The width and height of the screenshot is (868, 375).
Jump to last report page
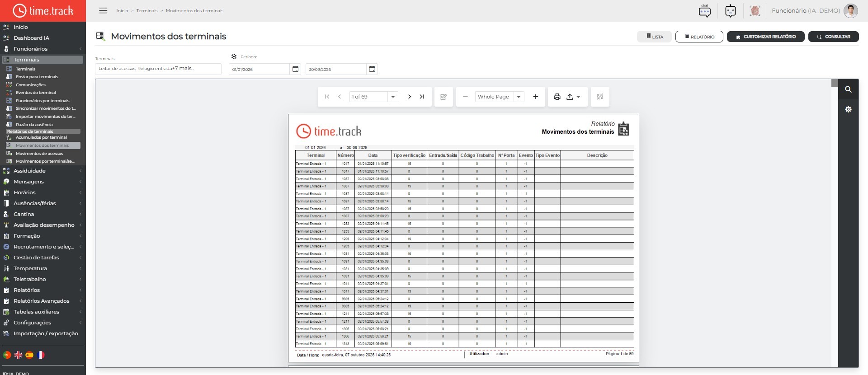click(x=422, y=97)
